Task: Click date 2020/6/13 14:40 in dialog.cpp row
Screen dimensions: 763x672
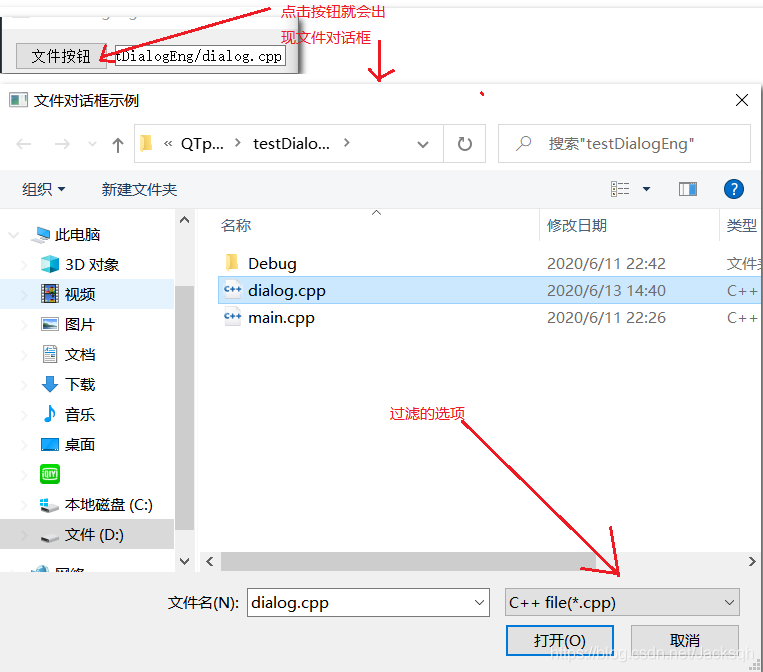Action: point(606,291)
